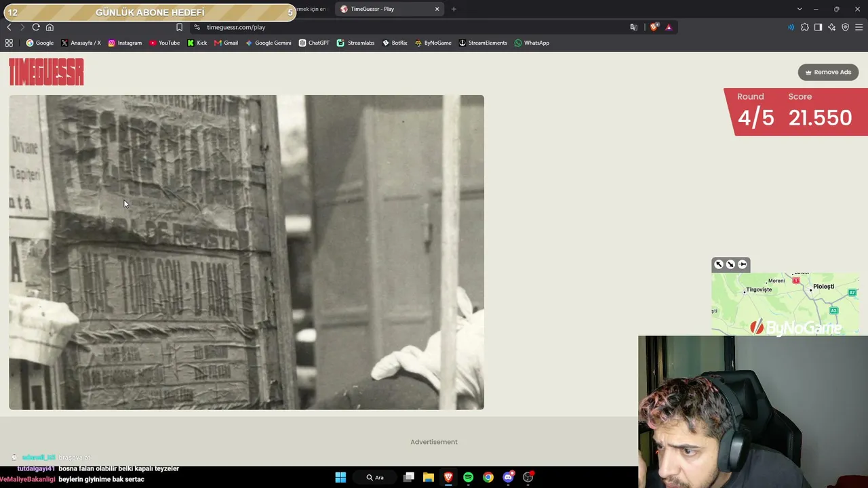
Task: Open Task View on the taskbar
Action: point(408,477)
